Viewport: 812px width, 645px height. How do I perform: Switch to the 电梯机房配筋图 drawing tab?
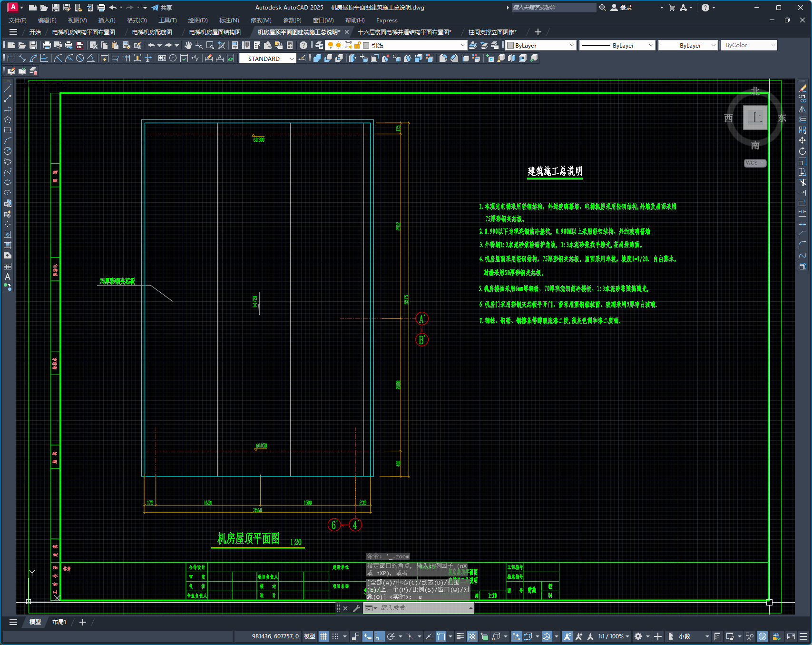152,32
